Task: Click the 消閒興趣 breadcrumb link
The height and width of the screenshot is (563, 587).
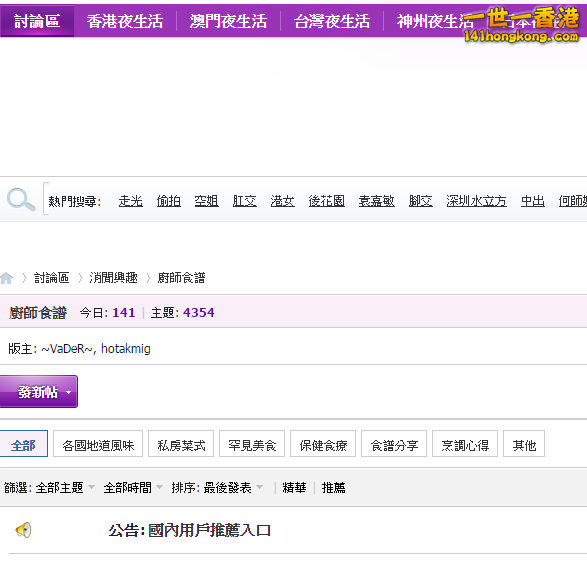Action: (113, 278)
